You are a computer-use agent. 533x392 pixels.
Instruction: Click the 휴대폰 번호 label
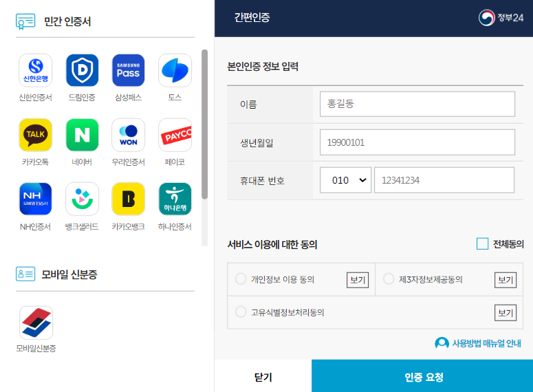click(262, 181)
